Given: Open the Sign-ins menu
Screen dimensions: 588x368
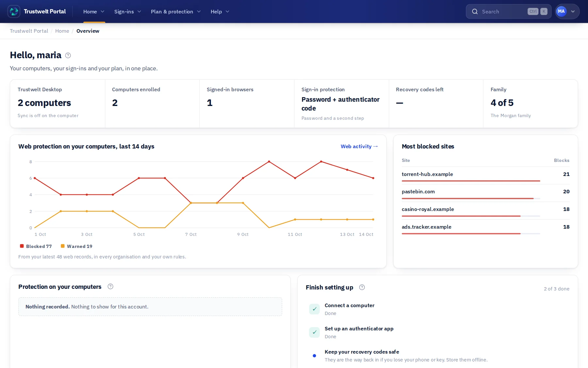Looking at the screenshot, I should tap(128, 11).
